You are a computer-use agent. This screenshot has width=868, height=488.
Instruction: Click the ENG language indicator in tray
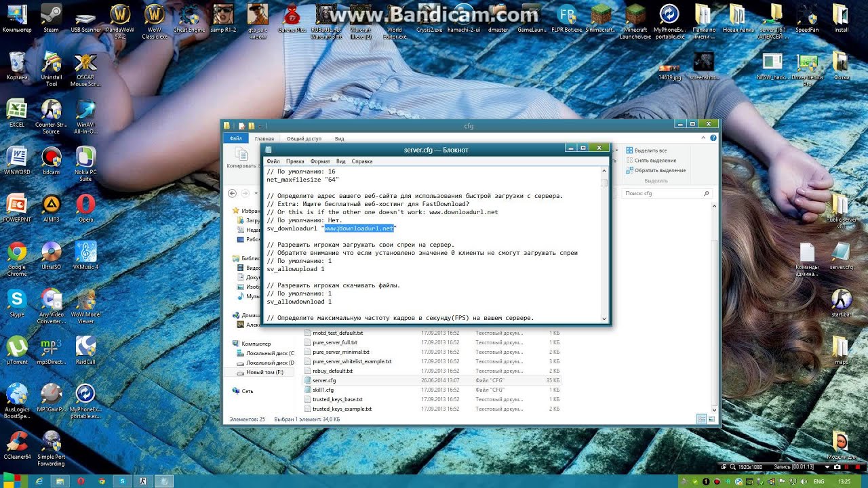pyautogui.click(x=818, y=481)
